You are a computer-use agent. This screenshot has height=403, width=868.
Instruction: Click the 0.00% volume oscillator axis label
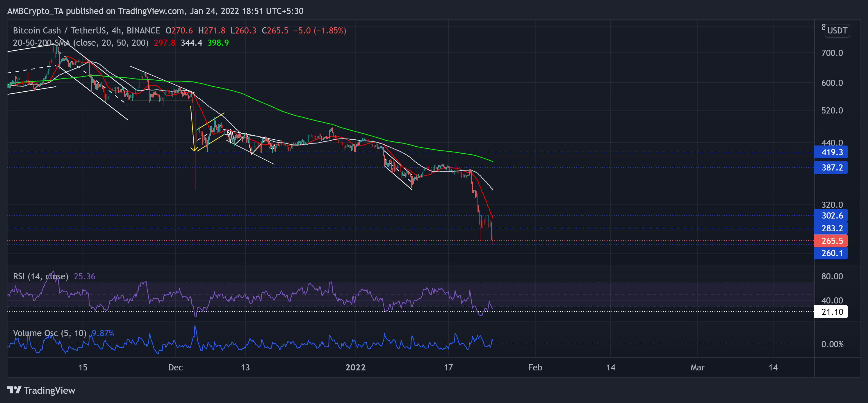pyautogui.click(x=832, y=344)
